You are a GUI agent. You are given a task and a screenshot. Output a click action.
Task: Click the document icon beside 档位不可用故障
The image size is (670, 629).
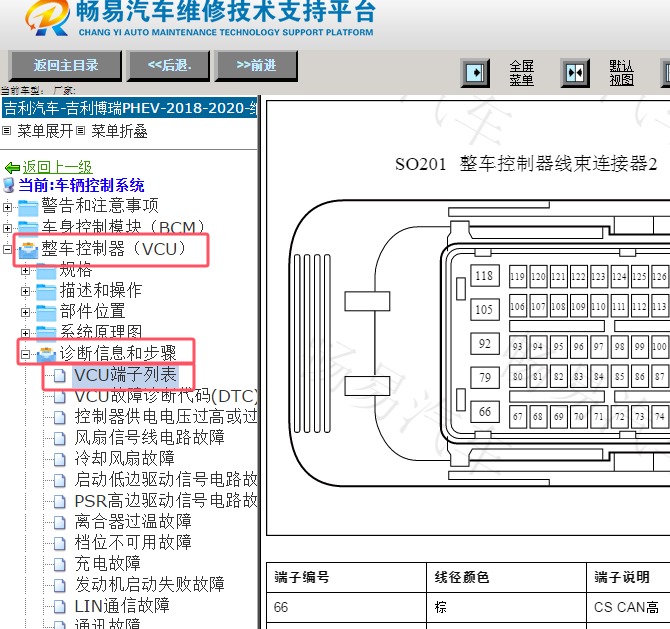click(60, 543)
